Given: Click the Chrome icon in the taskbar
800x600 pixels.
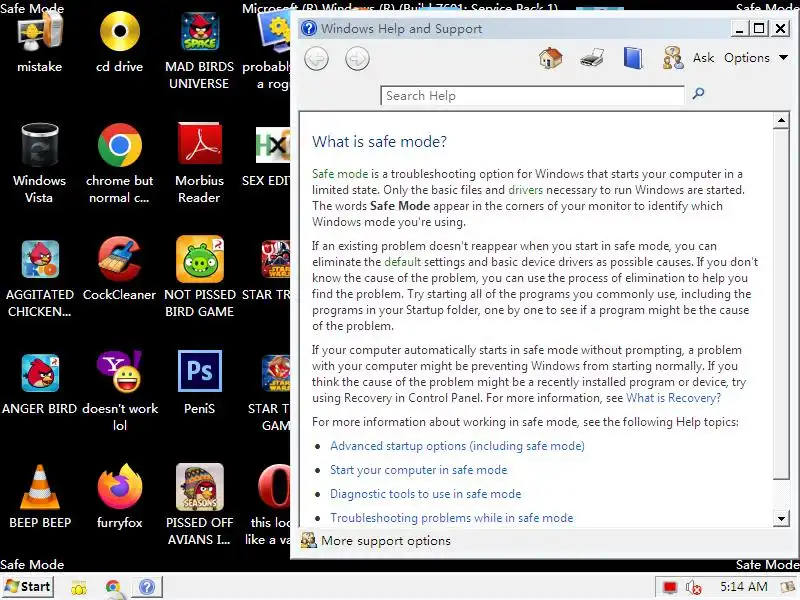Looking at the screenshot, I should point(113,587).
